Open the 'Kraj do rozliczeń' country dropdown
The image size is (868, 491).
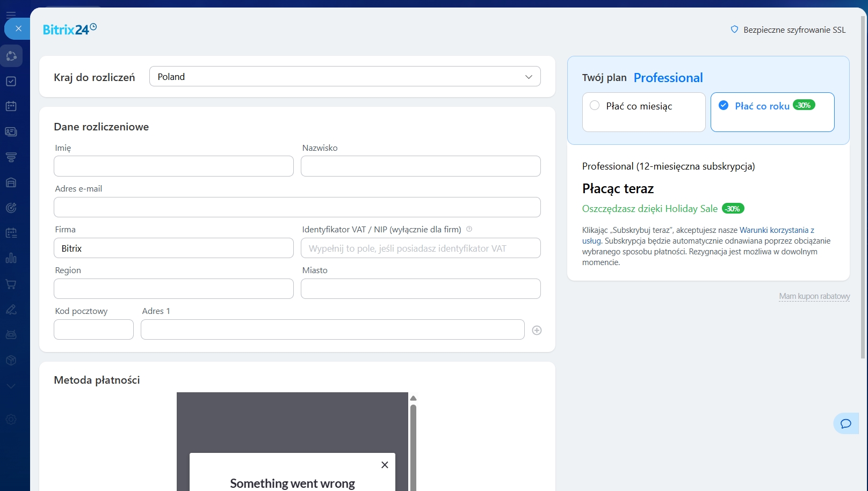(x=345, y=77)
